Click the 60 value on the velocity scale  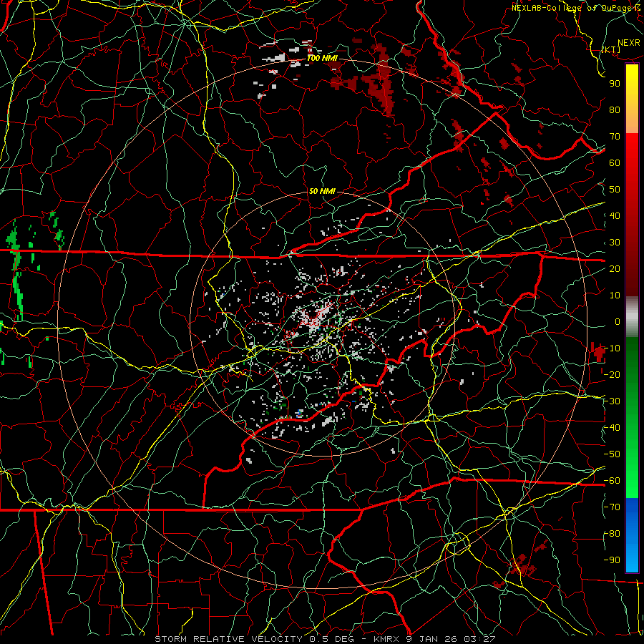click(615, 163)
